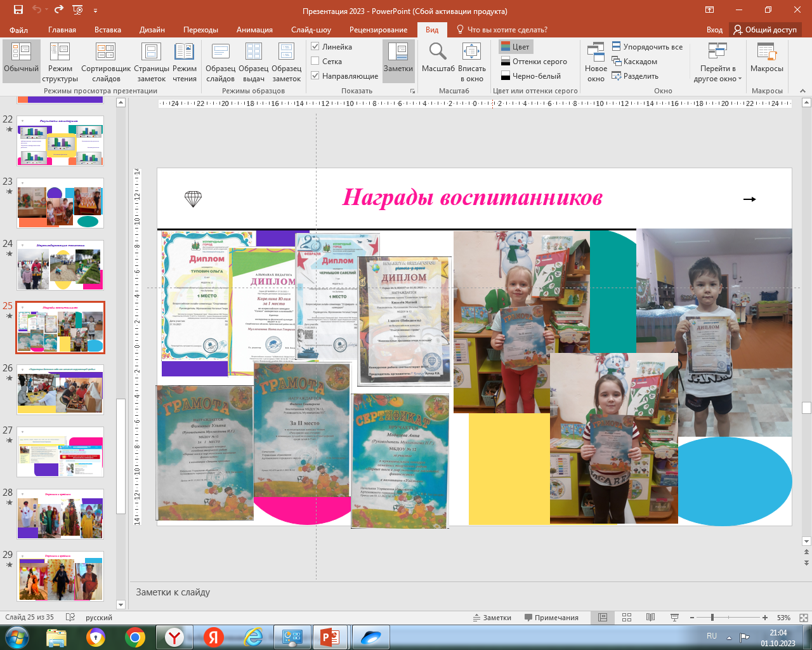Enable the Сетка checkbox
Screen dimensions: 812x650
click(x=315, y=62)
